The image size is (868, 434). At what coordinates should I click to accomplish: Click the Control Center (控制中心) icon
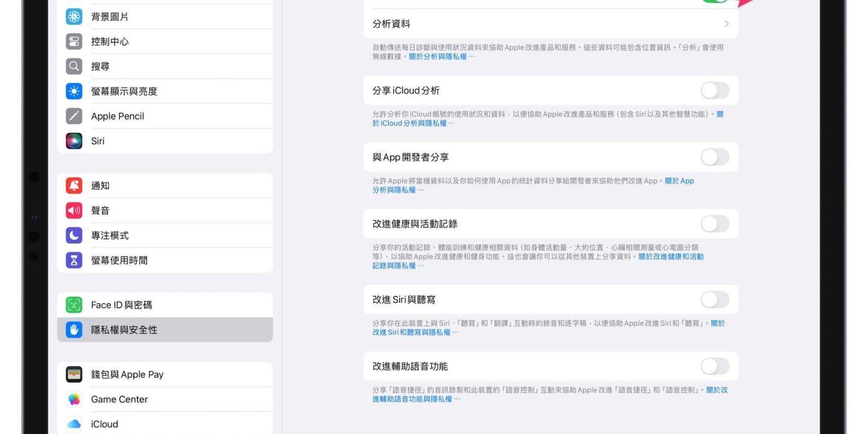tap(74, 42)
